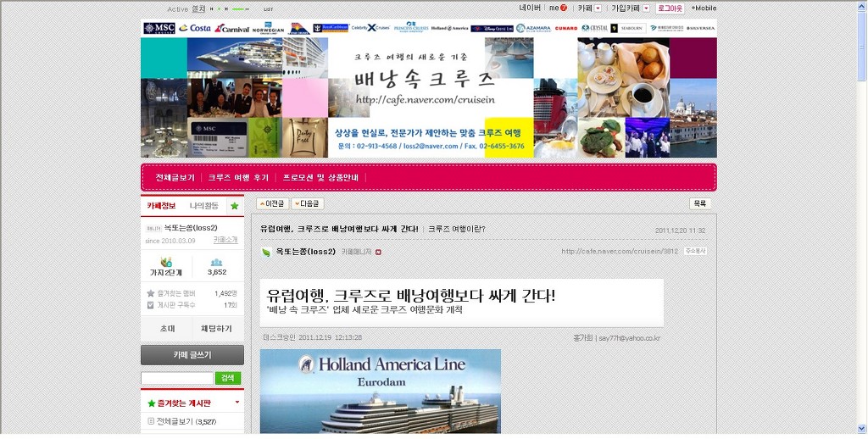Open the 카페소개 cafe introduction link
This screenshot has width=868, height=439.
[225, 240]
